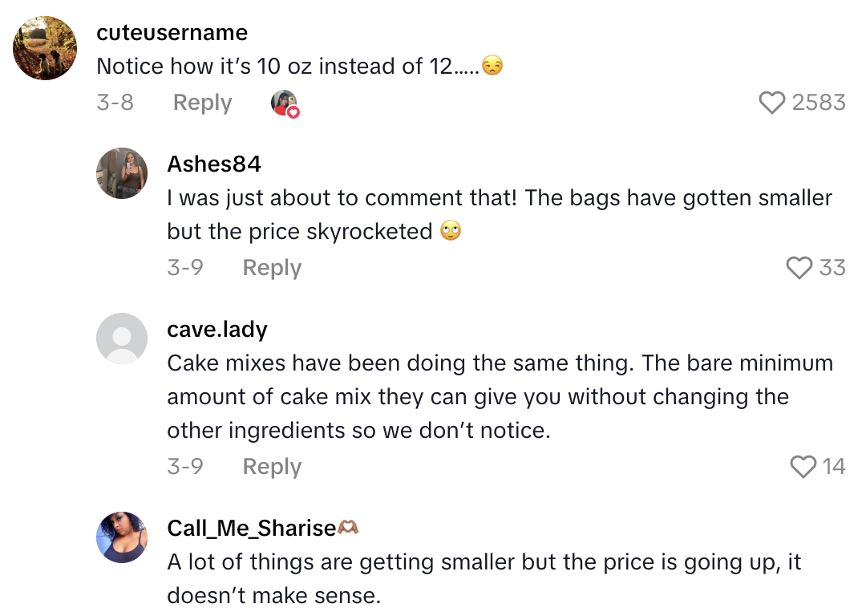Open cuteusername's profile picture
Viewport: 866px width, 616px height.
tap(44, 48)
